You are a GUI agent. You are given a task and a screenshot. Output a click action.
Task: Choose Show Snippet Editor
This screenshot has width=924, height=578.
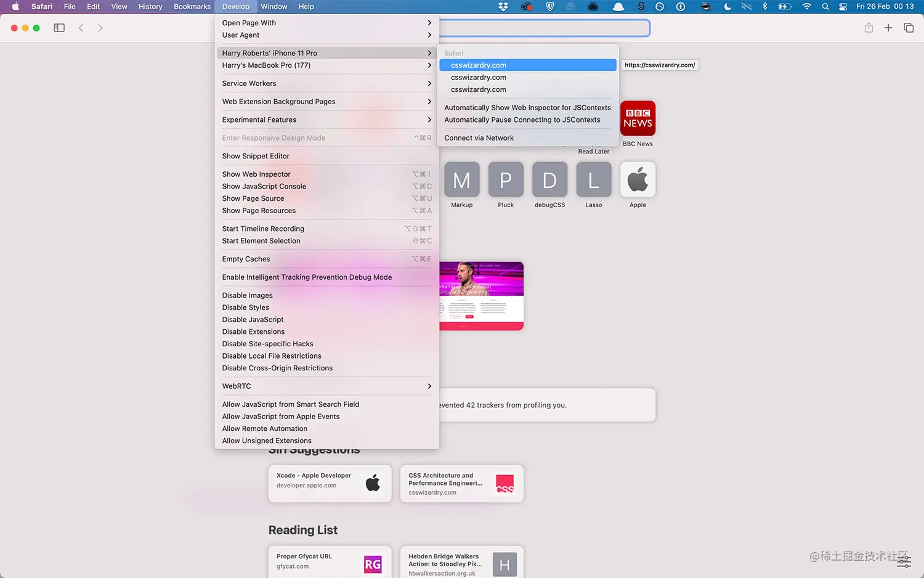coord(326,156)
